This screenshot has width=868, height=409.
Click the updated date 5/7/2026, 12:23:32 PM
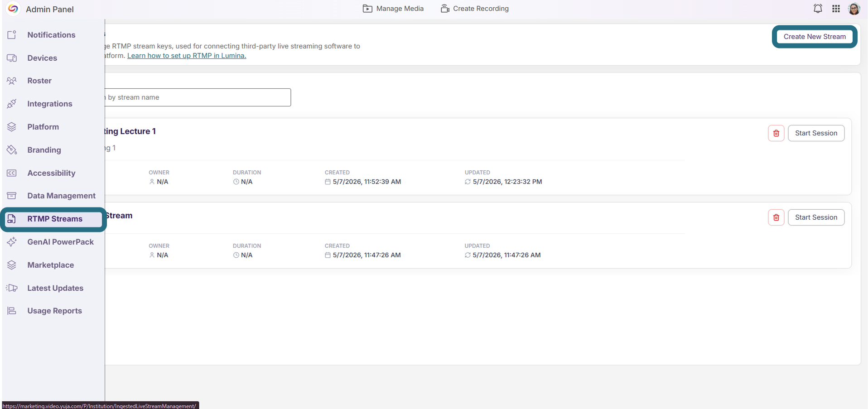[x=507, y=182]
